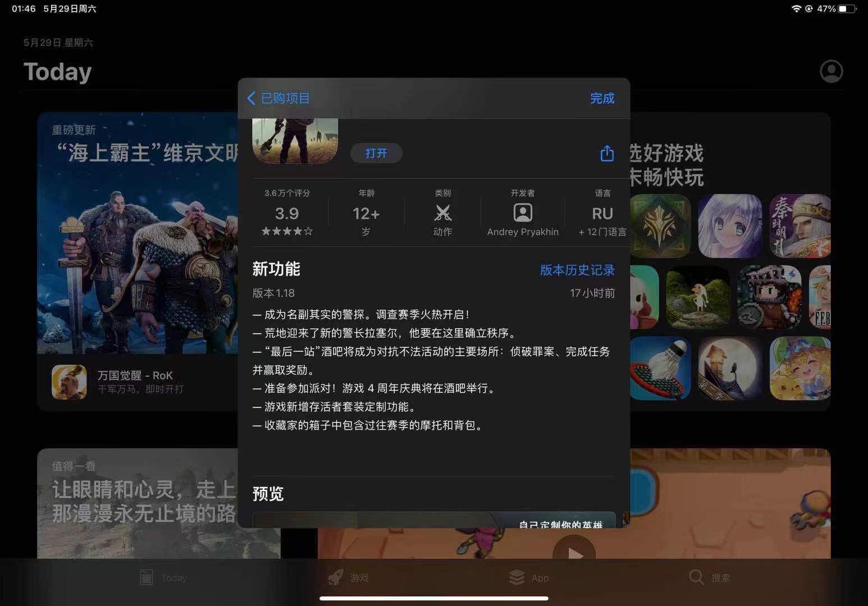
Task: Tap the 12+ age rating
Action: coord(366,213)
